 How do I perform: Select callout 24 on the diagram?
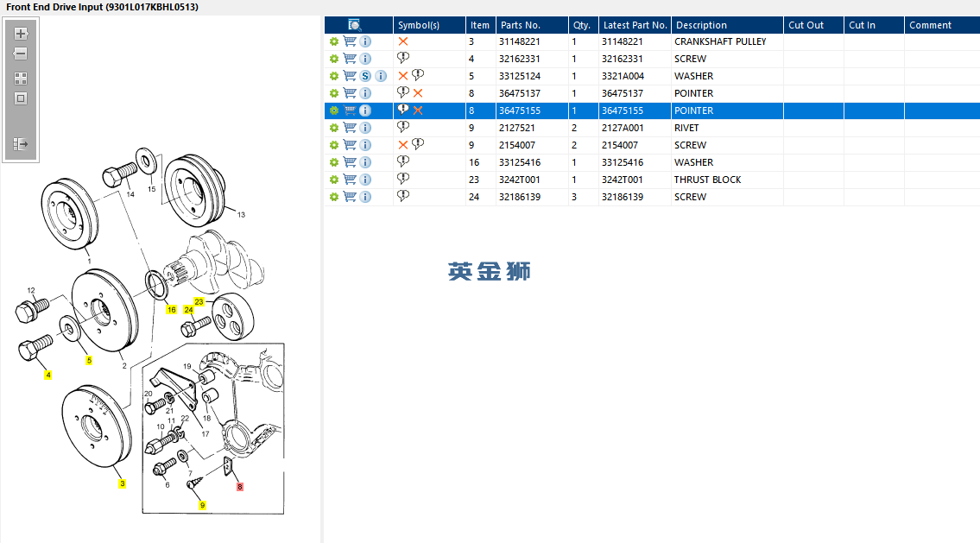pos(188,310)
